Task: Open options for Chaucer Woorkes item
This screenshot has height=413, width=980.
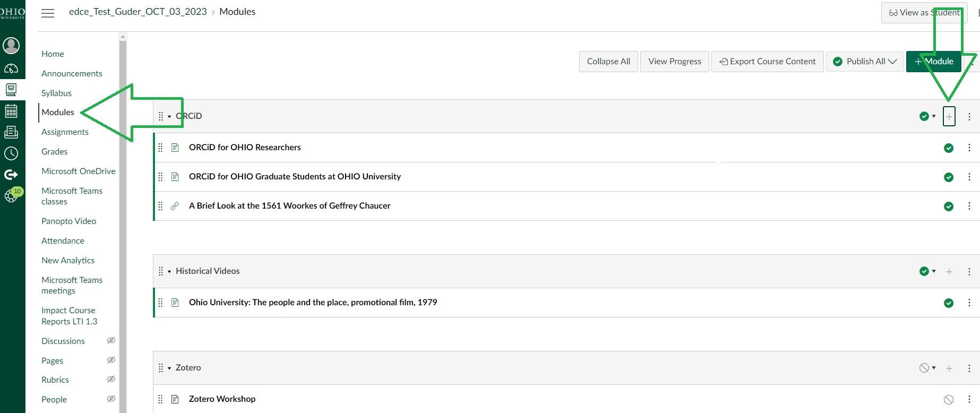Action: click(x=969, y=206)
